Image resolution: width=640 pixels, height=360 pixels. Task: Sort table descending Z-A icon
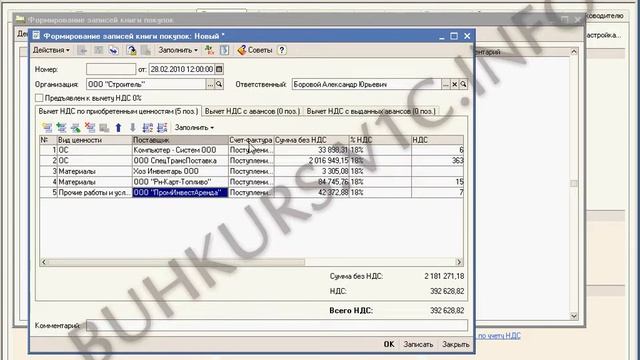click(162, 128)
